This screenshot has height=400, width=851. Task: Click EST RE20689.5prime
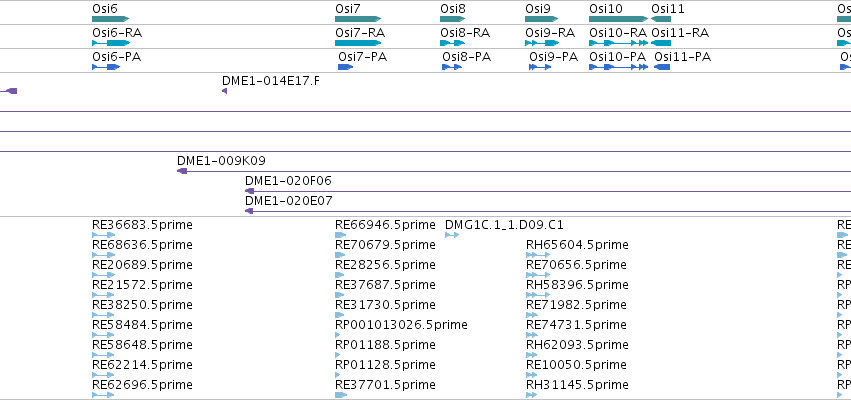pyautogui.click(x=104, y=275)
